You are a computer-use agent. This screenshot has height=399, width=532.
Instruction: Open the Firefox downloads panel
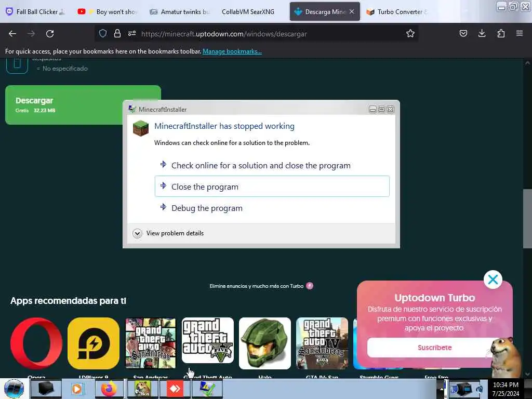click(482, 34)
